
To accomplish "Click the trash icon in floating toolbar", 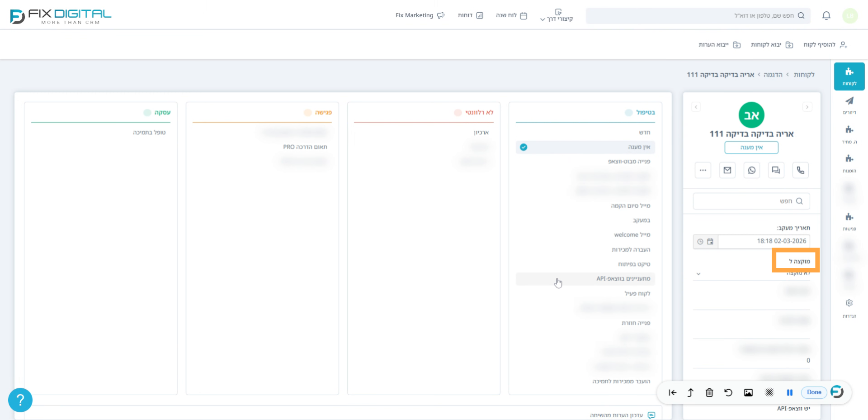I will [709, 392].
